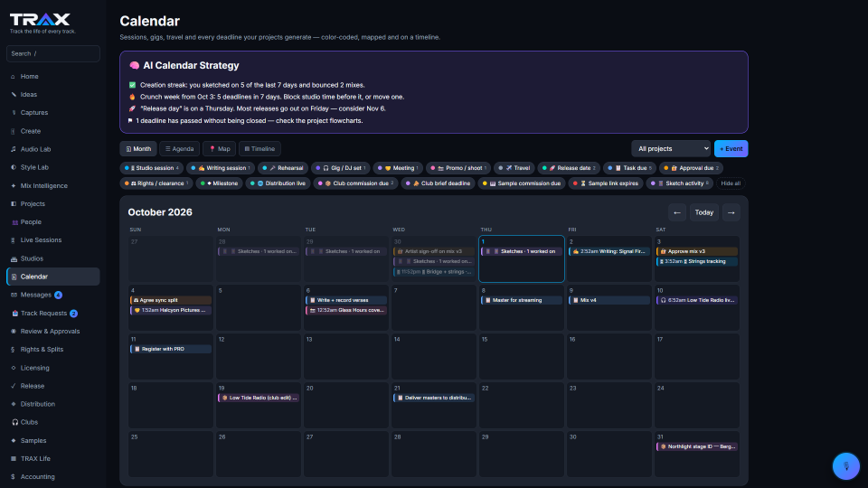
Task: Toggle the Task due filter
Action: click(630, 168)
